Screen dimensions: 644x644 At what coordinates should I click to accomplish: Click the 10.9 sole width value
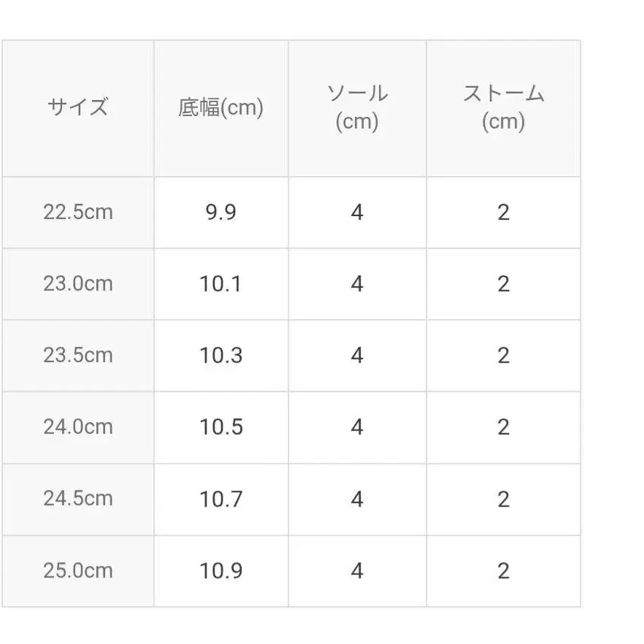(221, 570)
